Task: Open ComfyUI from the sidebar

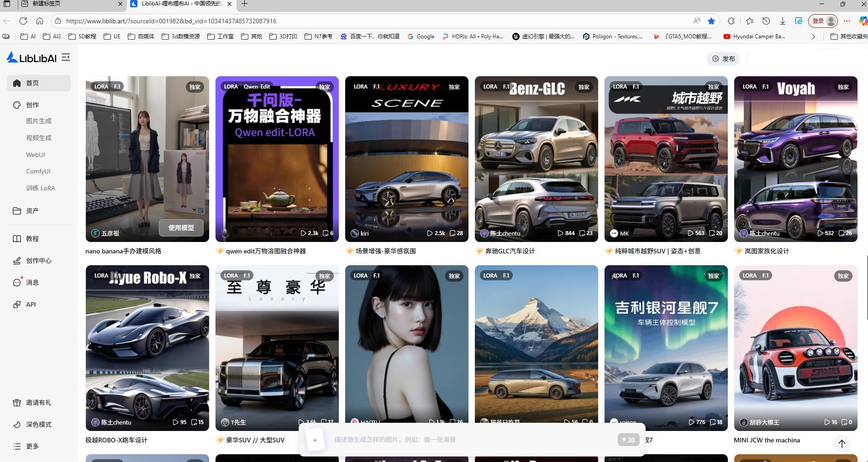Action: point(38,171)
